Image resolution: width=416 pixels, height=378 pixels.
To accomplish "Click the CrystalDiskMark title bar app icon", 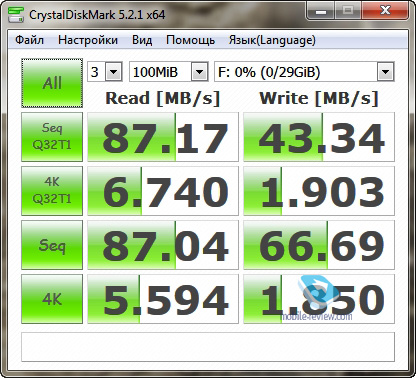I will click(x=16, y=14).
